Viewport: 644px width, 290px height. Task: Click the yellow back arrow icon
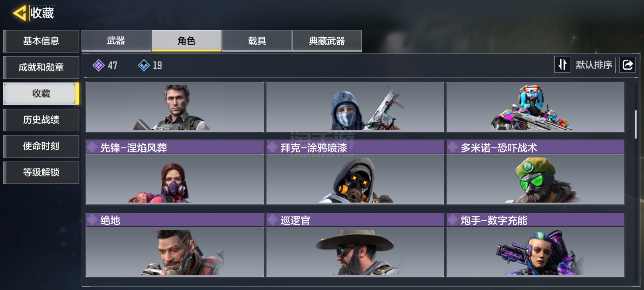coord(19,13)
